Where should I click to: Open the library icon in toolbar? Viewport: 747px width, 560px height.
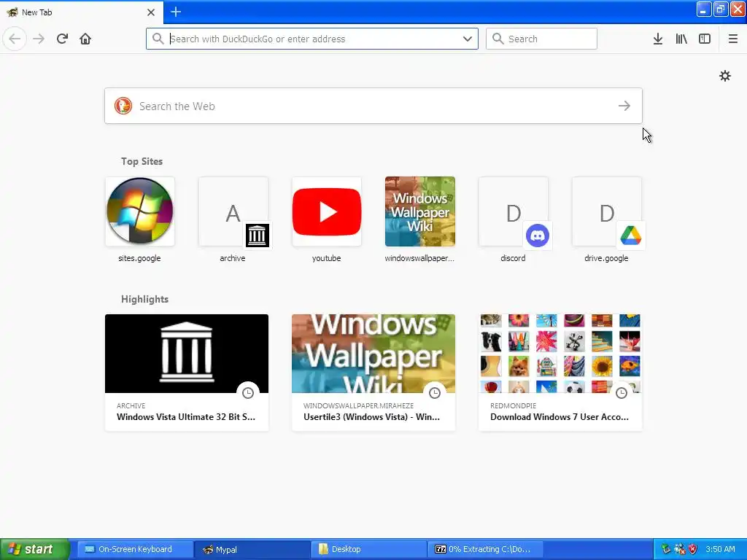[x=681, y=39]
